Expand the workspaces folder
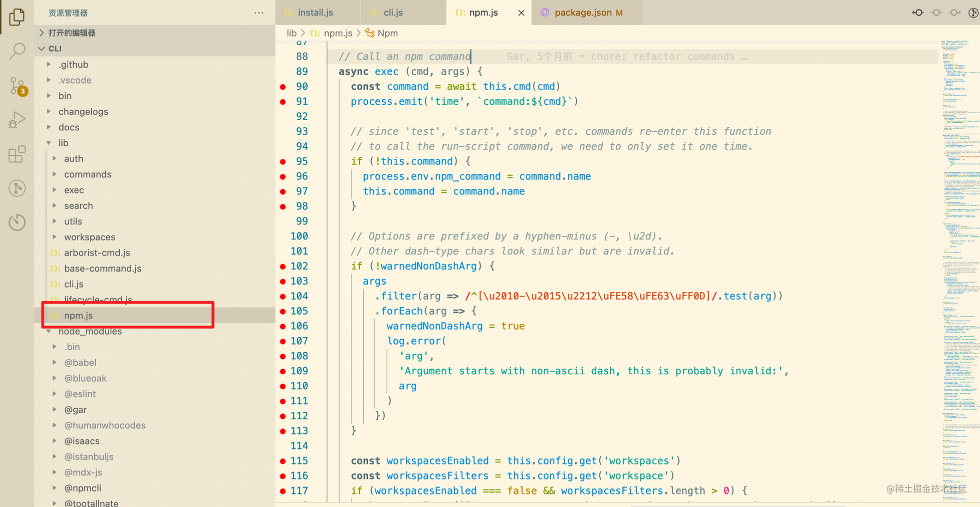This screenshot has height=507, width=980. [90, 237]
